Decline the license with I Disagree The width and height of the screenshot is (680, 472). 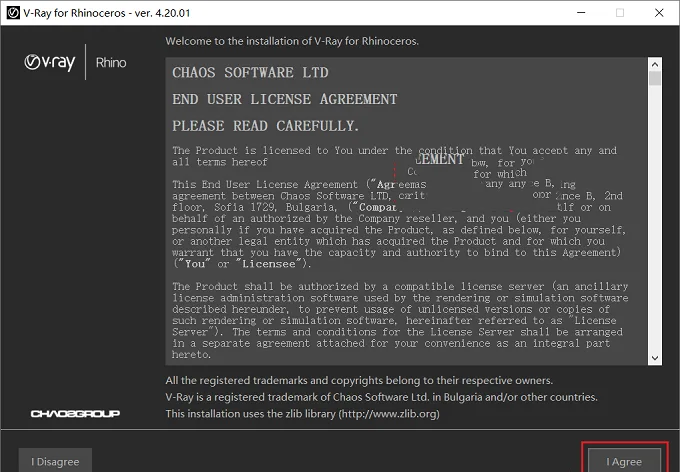coord(55,461)
